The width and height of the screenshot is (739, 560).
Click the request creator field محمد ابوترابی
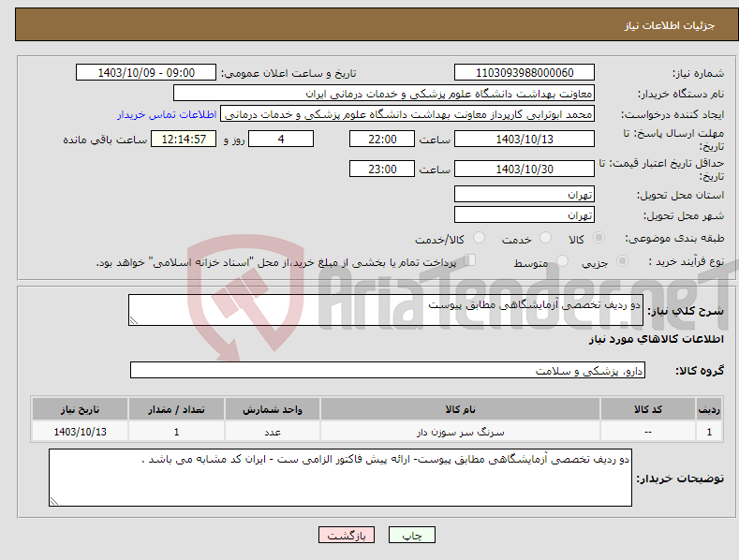pos(407,114)
